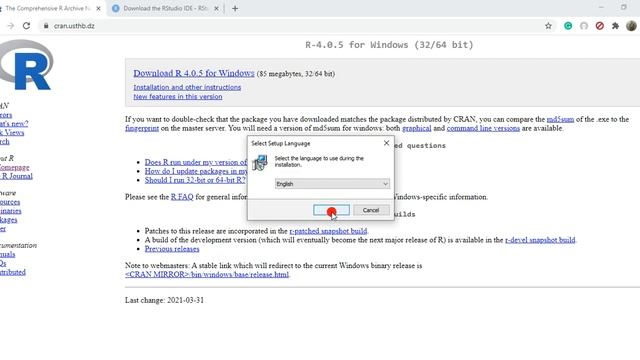
Task: Open Installation and other instructions link
Action: pos(187,87)
